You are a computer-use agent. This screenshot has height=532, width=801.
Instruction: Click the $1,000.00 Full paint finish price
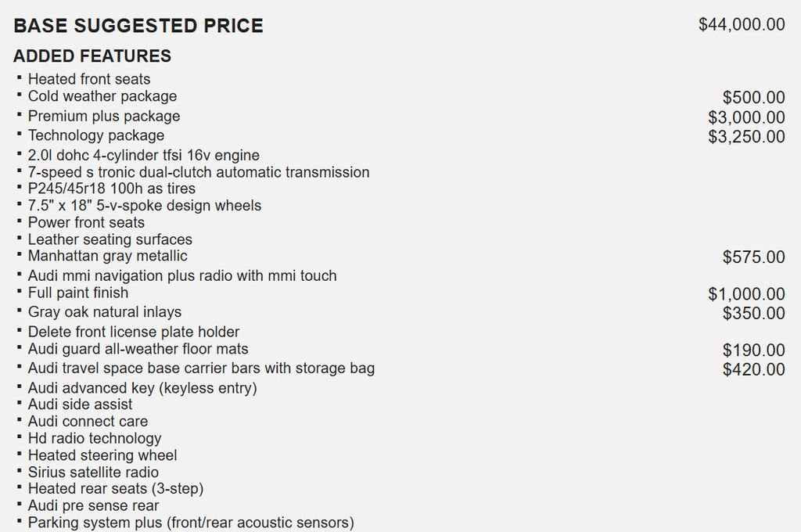(746, 294)
